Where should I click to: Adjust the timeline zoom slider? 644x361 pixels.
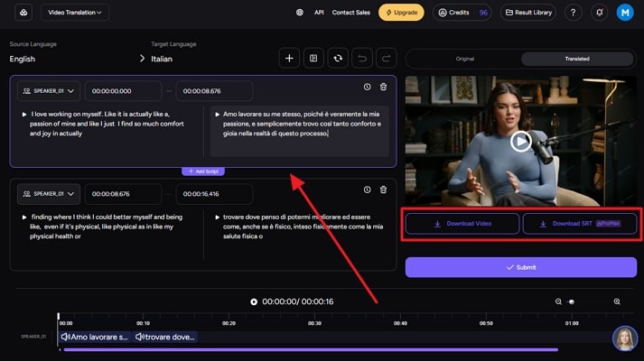(x=572, y=301)
